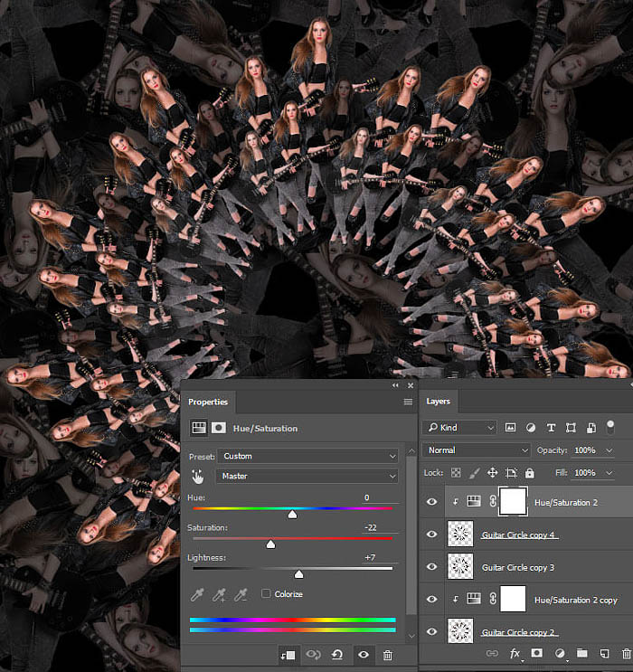Pick the add-to-sample eyedropper
Screen dimensions: 633x672
219,594
